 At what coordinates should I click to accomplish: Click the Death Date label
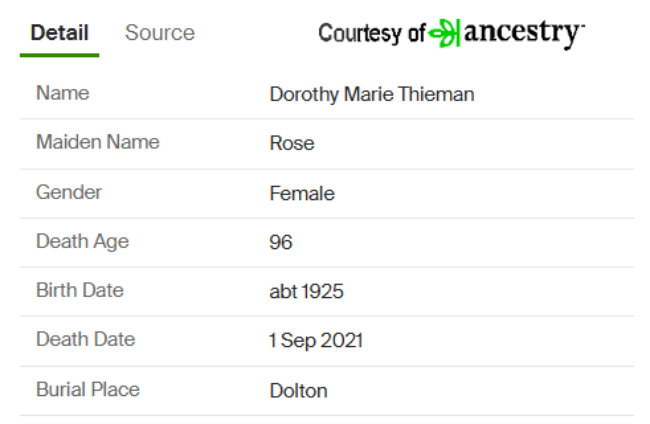pos(86,339)
